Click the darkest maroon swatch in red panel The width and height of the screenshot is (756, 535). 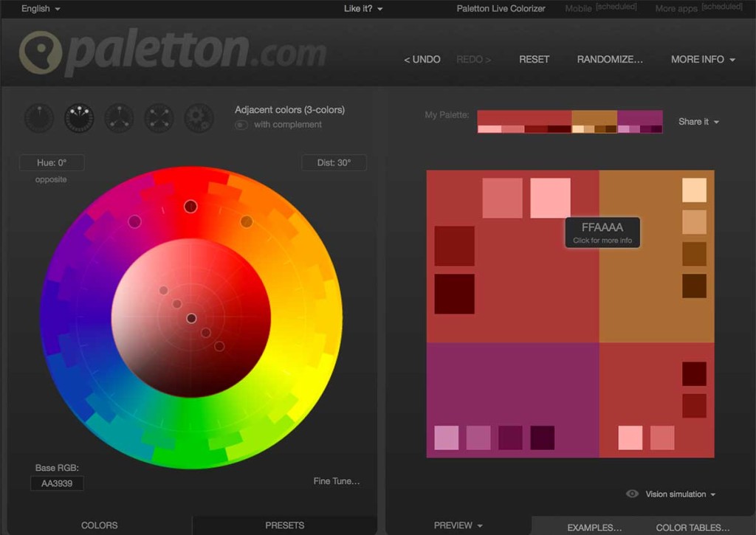click(454, 294)
